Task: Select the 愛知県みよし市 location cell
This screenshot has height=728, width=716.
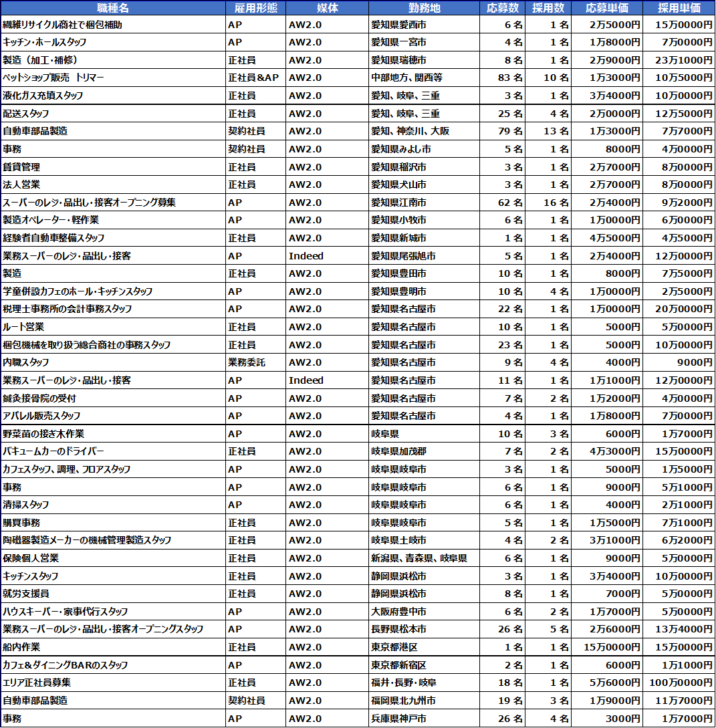Action: click(x=401, y=149)
